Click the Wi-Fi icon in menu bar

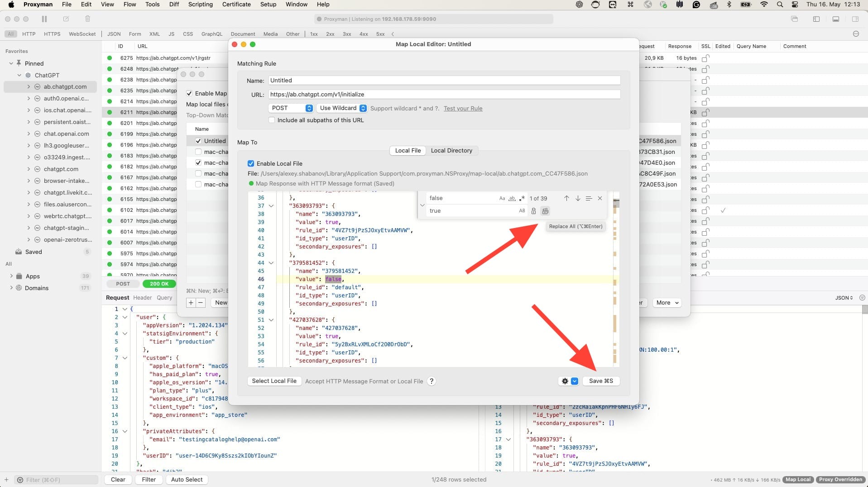tap(764, 5)
